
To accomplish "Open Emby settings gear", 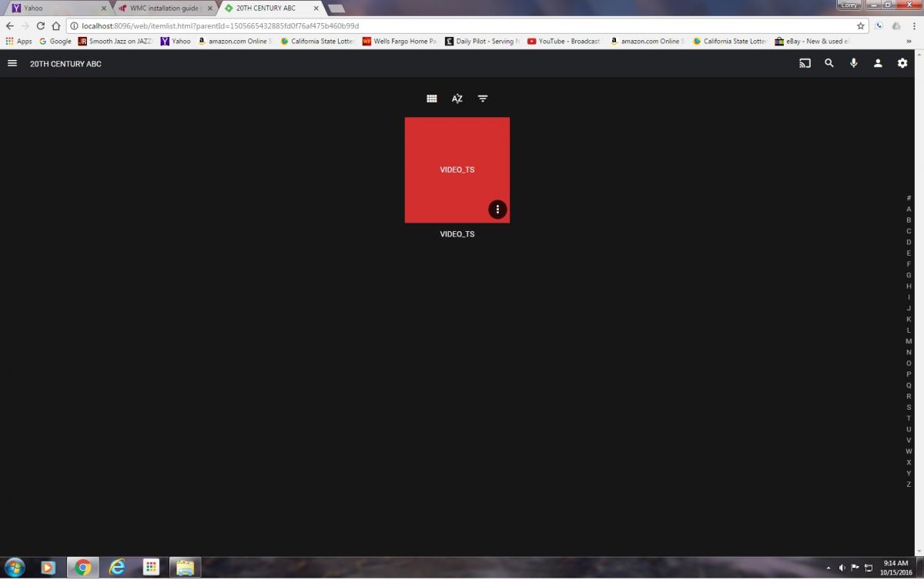I will coord(902,63).
